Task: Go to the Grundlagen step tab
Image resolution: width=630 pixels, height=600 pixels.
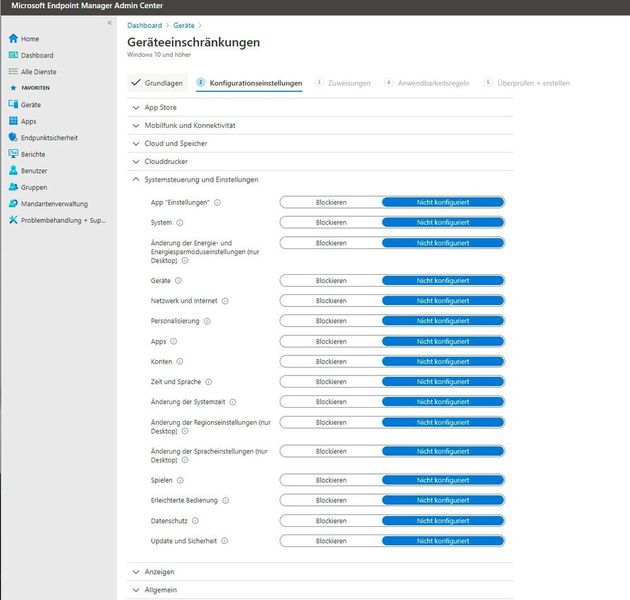Action: (158, 83)
